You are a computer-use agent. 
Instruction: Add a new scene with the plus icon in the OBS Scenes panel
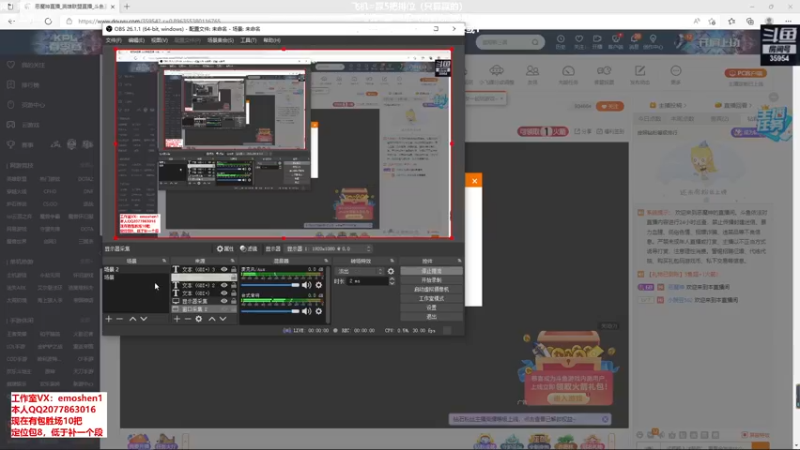(109, 319)
